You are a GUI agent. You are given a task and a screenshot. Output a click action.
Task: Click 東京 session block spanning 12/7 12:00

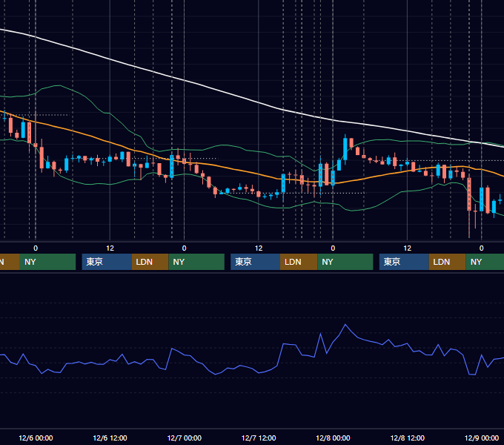click(x=255, y=262)
